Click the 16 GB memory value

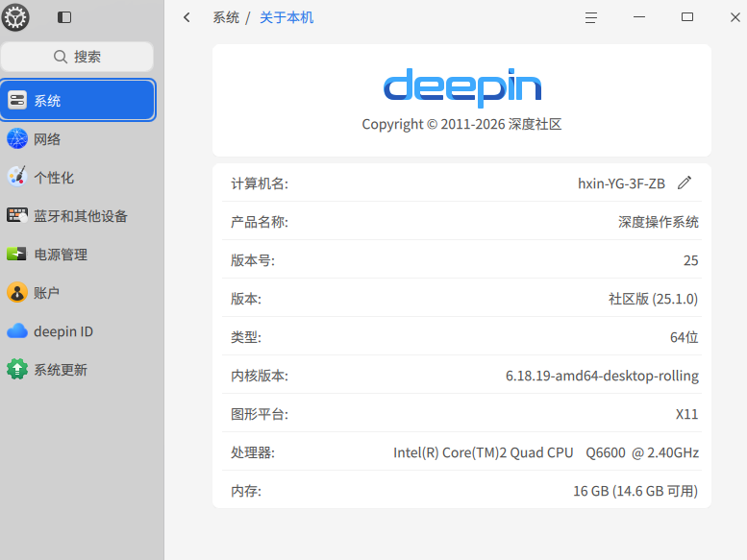pos(635,491)
